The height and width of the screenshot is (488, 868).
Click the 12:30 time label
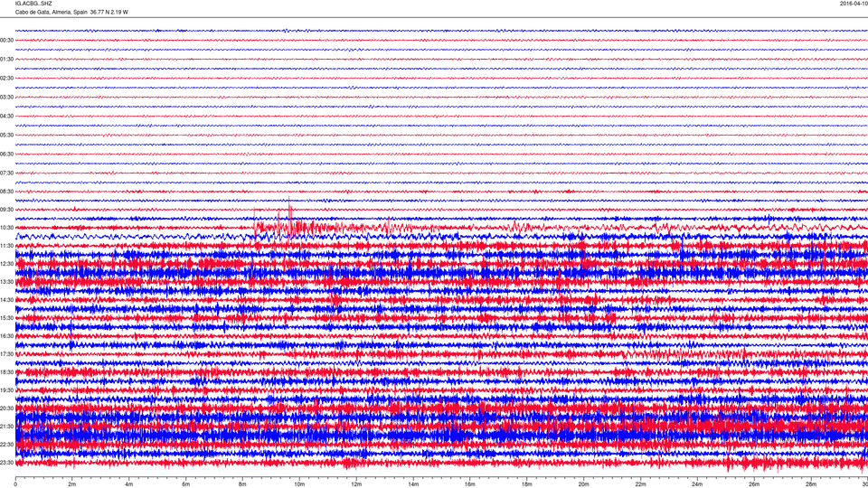click(x=6, y=264)
